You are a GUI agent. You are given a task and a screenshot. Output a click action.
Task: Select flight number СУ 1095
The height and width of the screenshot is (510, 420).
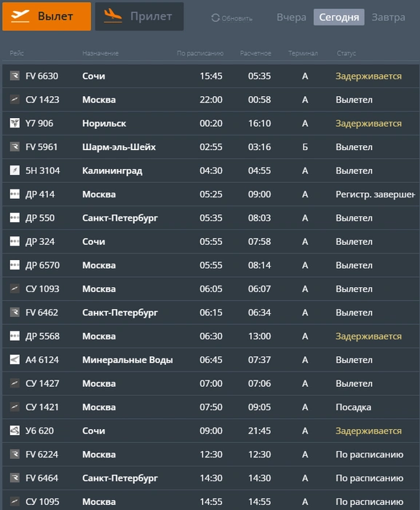point(43,501)
